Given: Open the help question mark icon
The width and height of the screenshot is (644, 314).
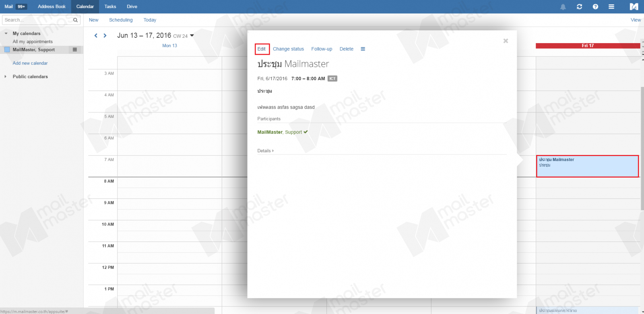Looking at the screenshot, I should tap(595, 6).
